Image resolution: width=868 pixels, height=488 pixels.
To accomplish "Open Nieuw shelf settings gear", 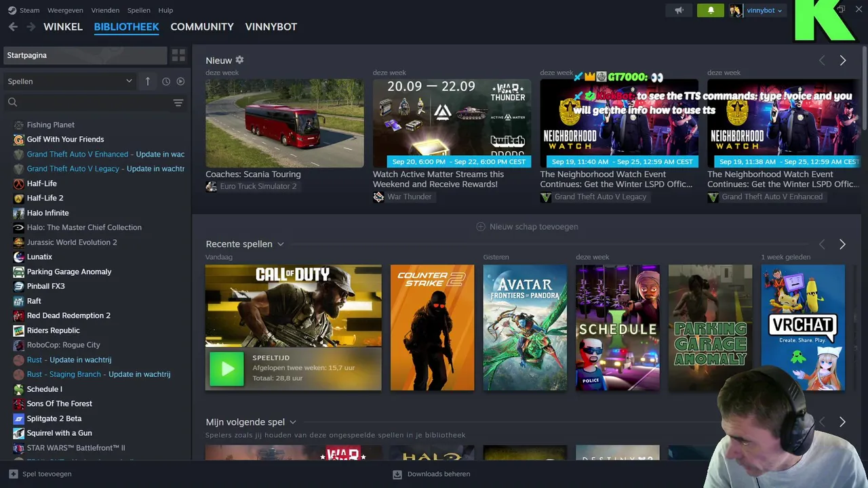I will tap(239, 60).
